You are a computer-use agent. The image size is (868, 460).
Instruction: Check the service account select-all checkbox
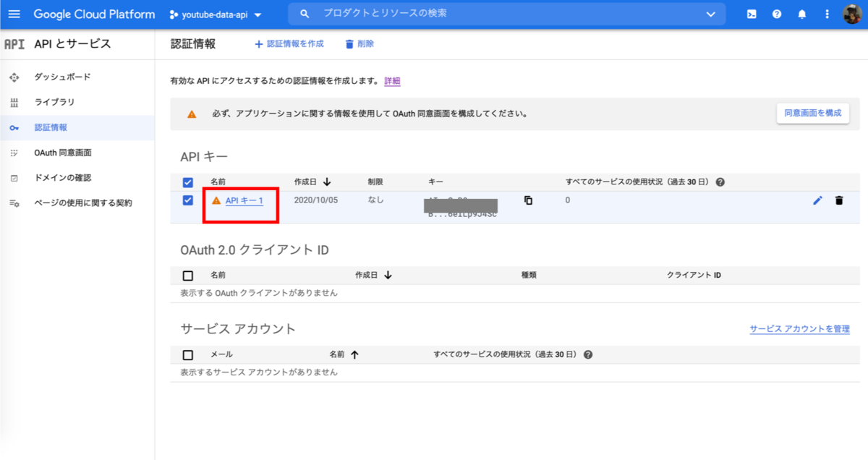[x=187, y=354]
